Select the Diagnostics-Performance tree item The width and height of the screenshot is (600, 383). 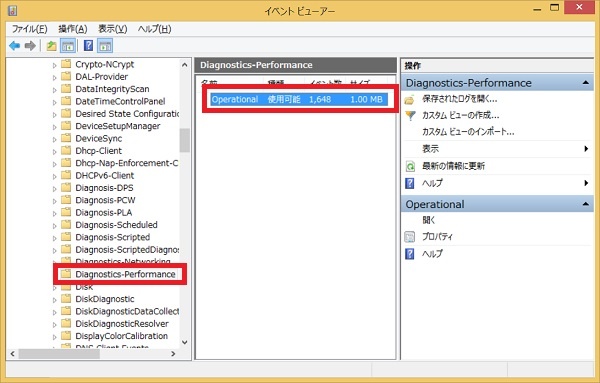click(125, 274)
